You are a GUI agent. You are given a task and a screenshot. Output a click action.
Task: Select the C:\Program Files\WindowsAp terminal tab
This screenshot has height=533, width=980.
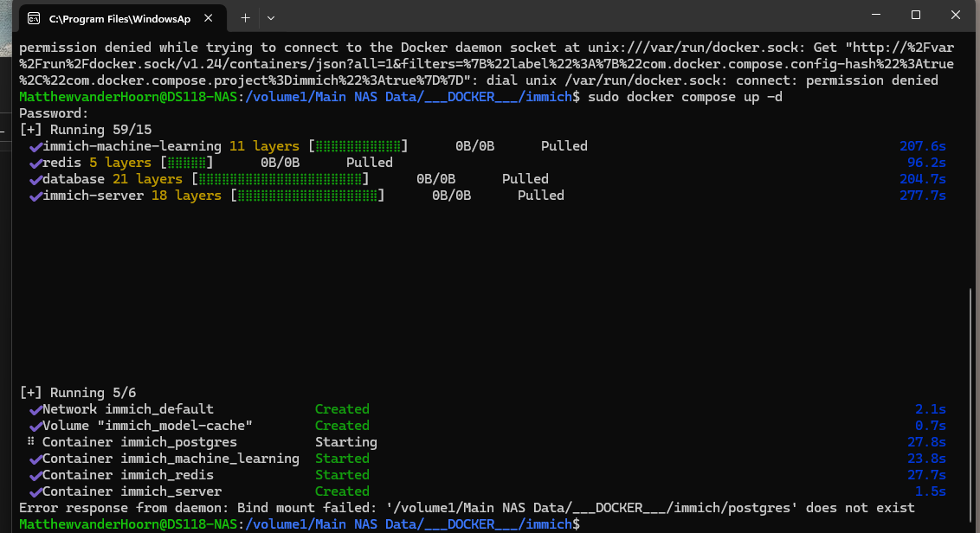123,19
